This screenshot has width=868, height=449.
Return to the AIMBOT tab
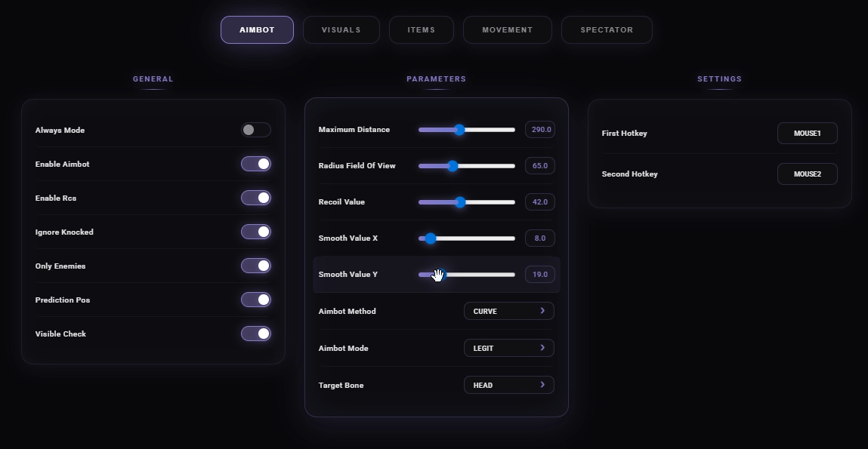[x=257, y=29]
